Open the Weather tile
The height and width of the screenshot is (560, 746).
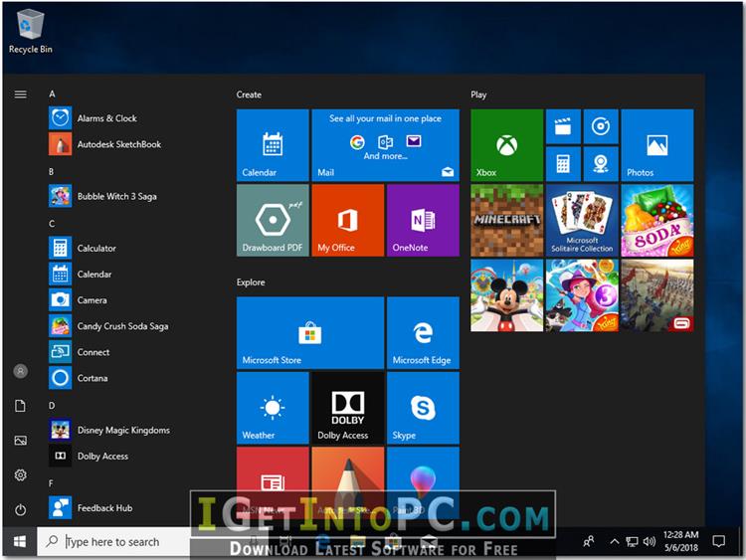click(273, 408)
